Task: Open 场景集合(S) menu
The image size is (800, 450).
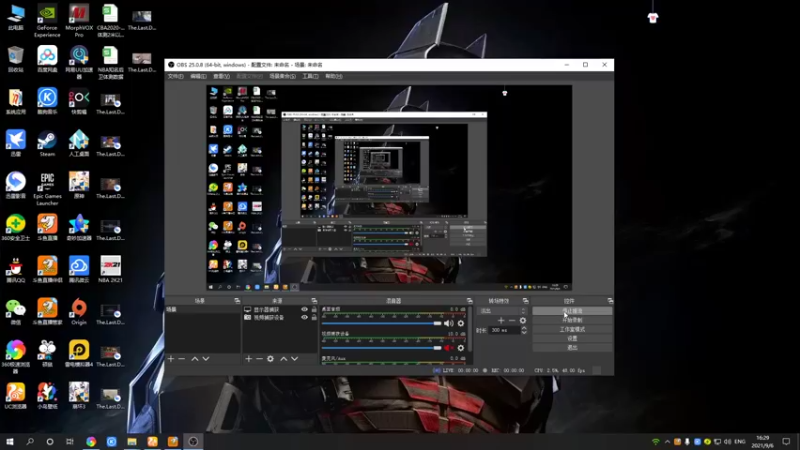Action: [x=282, y=77]
